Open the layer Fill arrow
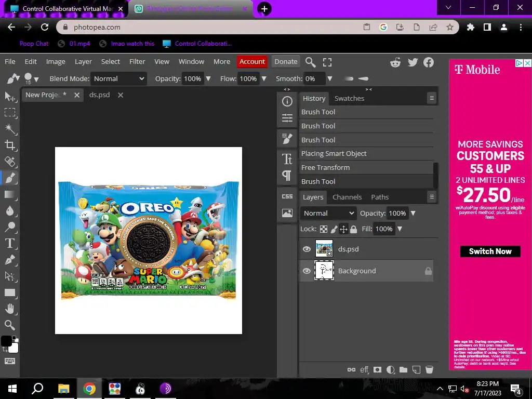The height and width of the screenshot is (399, 532). (400, 229)
